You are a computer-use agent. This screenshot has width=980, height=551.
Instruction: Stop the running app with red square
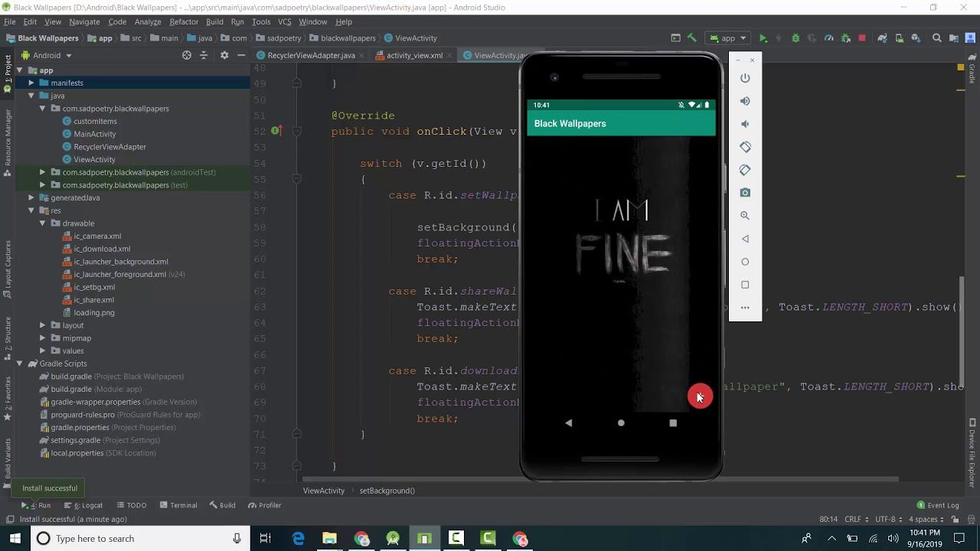[x=862, y=37]
